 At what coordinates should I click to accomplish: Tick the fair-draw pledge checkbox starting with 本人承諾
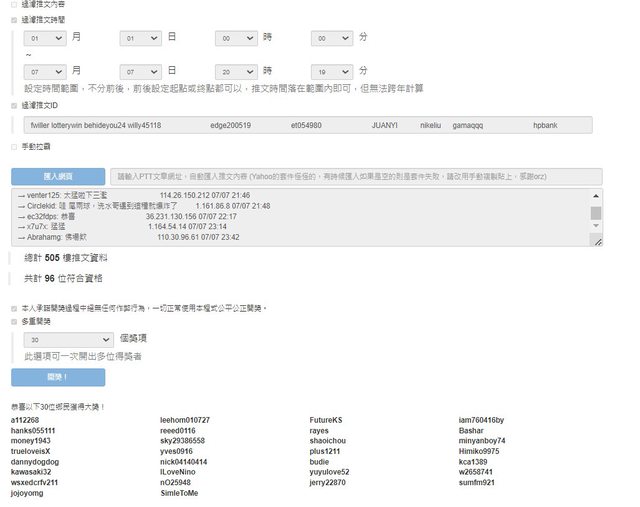click(13, 308)
